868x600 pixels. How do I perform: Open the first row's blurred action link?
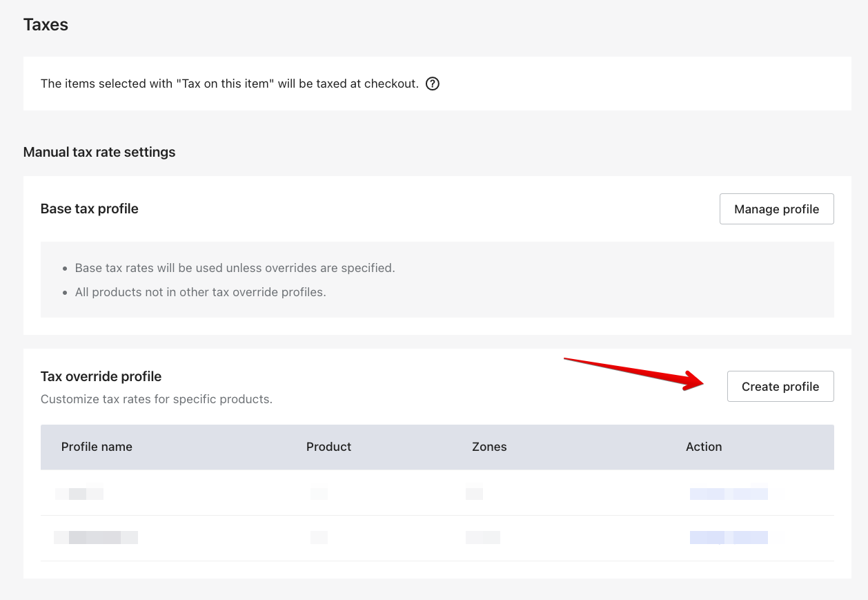(x=729, y=494)
